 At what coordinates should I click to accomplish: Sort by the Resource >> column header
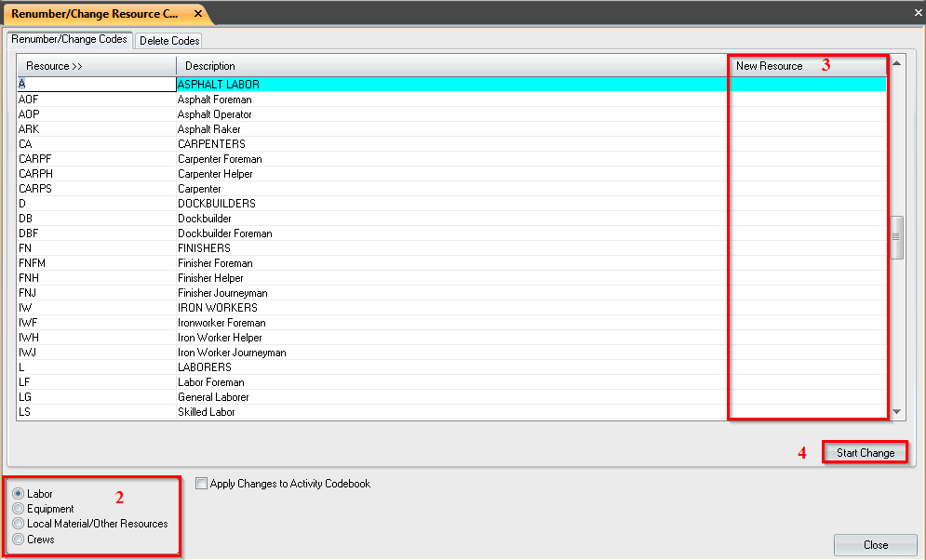pyautogui.click(x=96, y=66)
